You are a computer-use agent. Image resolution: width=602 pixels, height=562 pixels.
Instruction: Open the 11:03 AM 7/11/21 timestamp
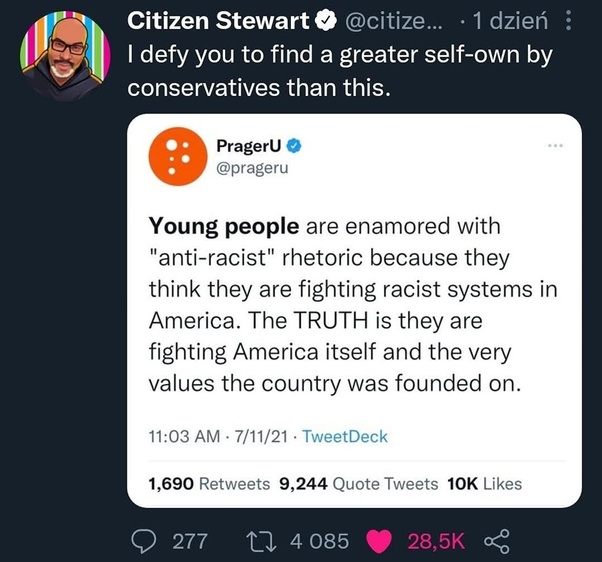pos(218,436)
